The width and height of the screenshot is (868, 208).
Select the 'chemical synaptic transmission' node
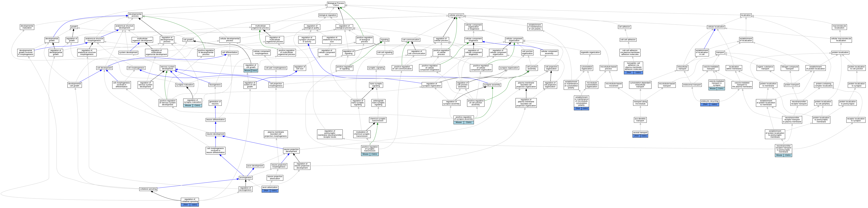[378, 120]
